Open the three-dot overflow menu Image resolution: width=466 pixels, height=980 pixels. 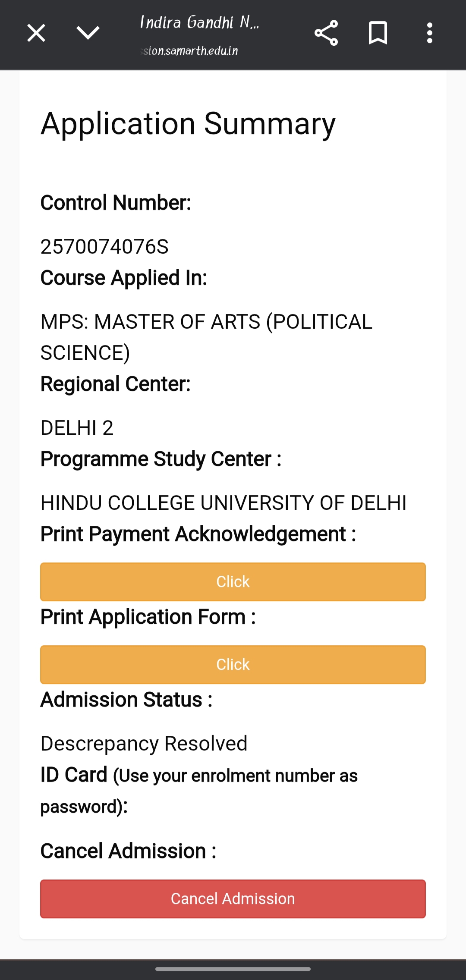click(x=429, y=33)
